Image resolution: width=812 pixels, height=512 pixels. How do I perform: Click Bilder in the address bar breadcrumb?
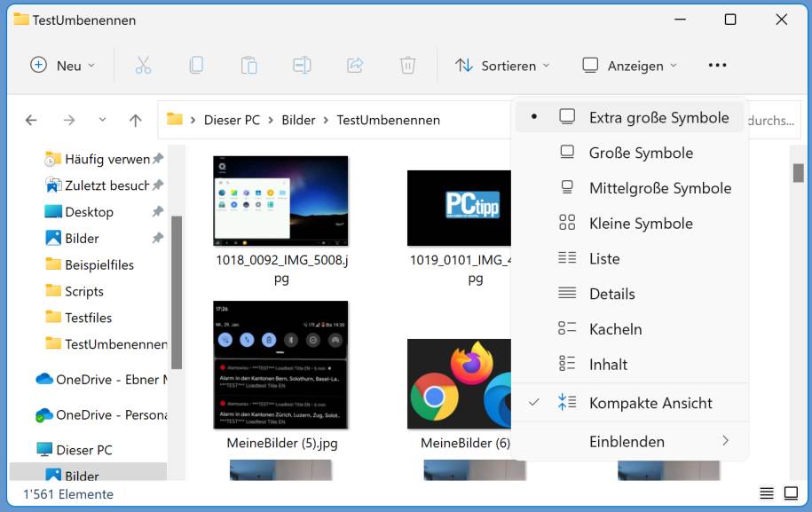coord(298,120)
